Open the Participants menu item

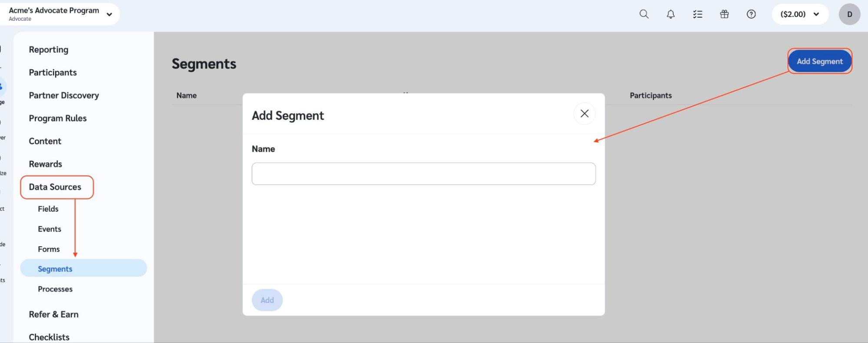(x=53, y=72)
